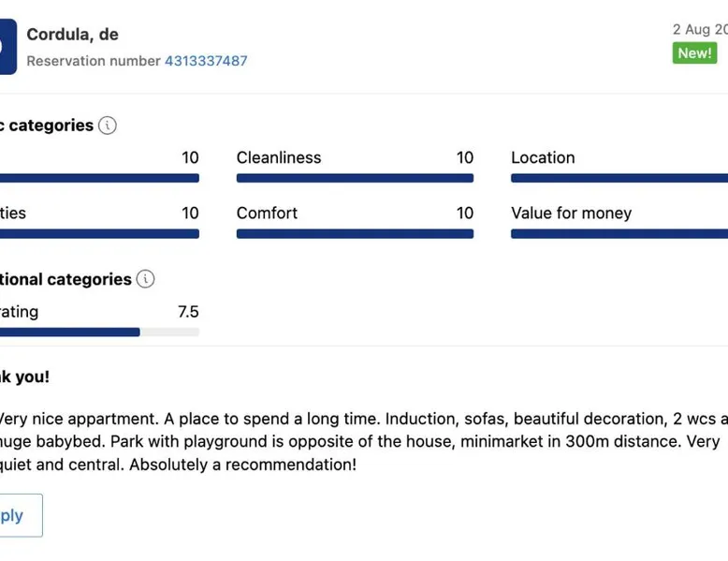
Task: Click the 7.5 rating progress bar
Action: [x=99, y=332]
